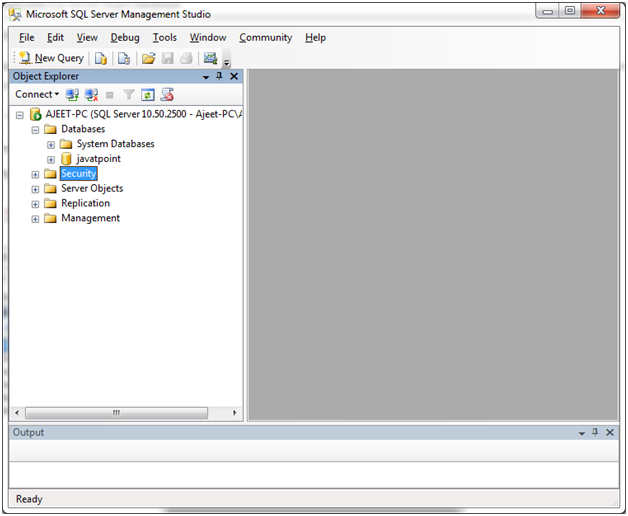Click the scroll right arrow in Object Explorer
The width and height of the screenshot is (628, 516).
point(235,413)
